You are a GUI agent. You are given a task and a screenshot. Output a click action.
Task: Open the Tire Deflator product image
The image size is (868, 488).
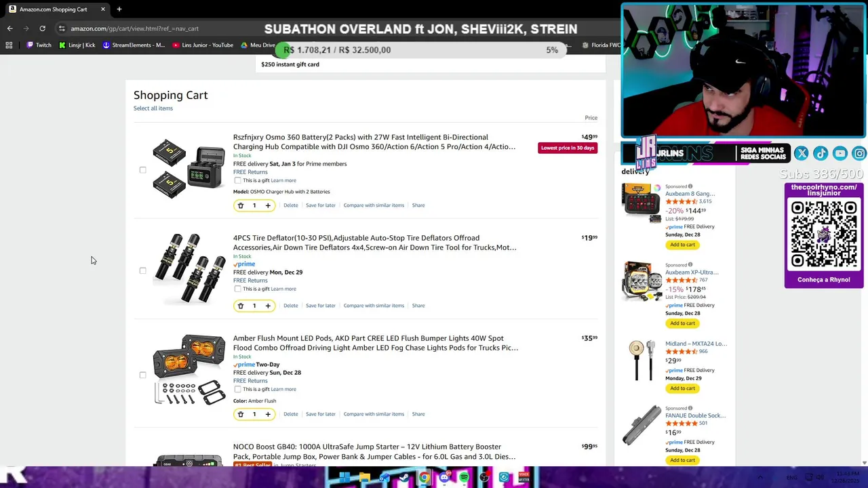pos(189,269)
